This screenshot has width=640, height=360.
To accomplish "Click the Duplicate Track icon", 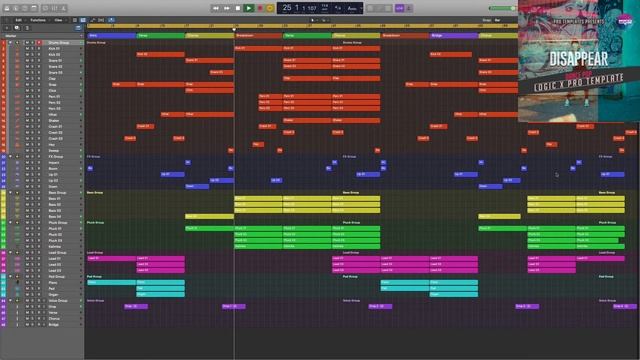I will pyautogui.click(x=17, y=28).
